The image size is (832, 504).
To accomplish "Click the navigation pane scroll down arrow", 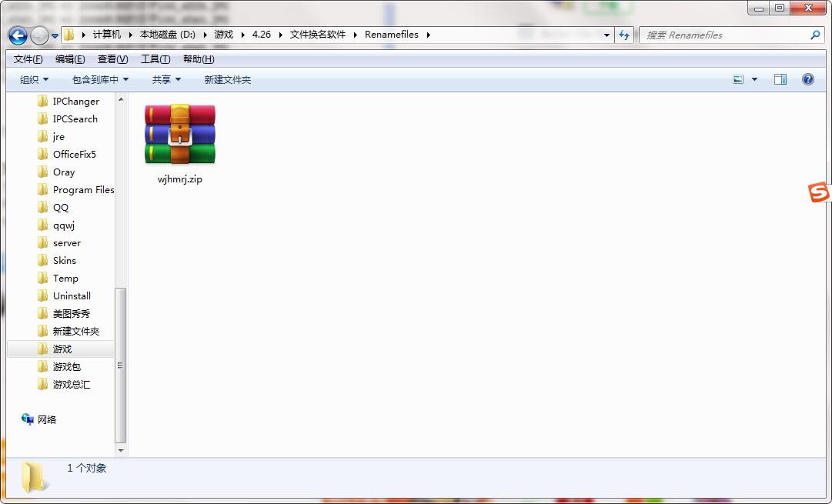I will tap(120, 450).
